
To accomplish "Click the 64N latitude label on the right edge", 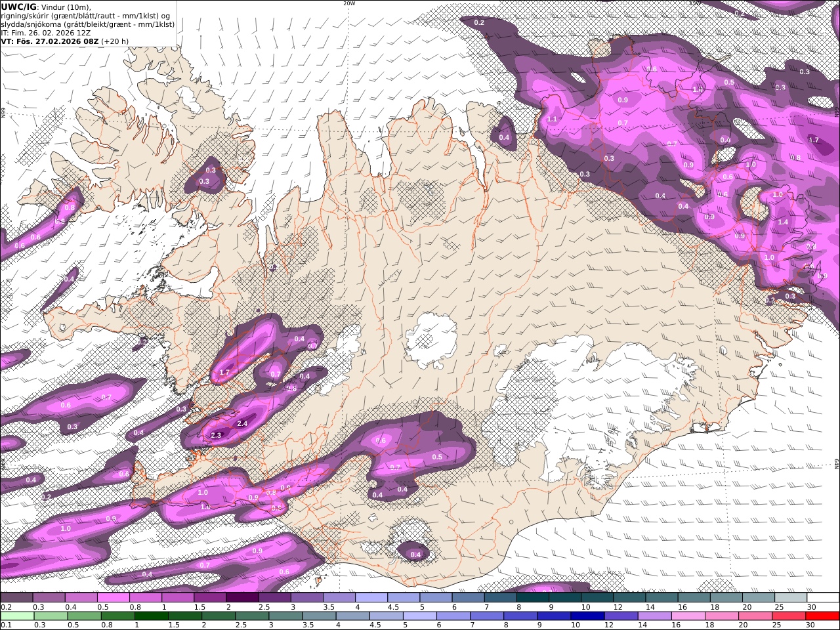I will [x=837, y=465].
